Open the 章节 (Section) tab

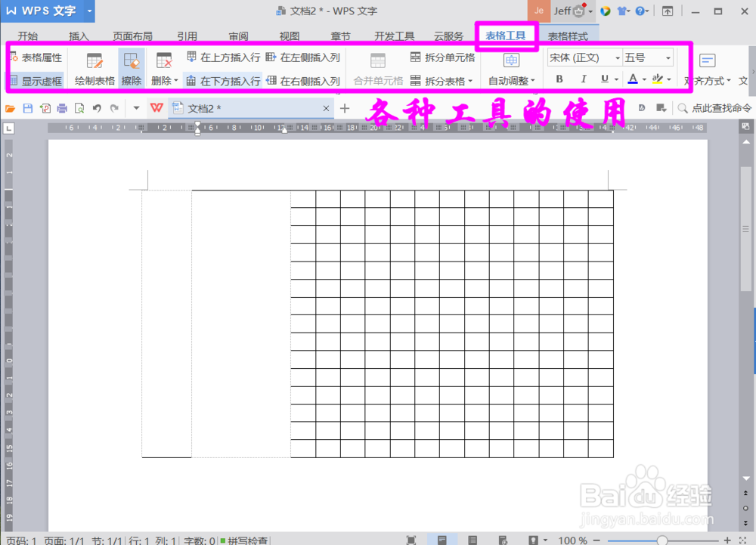pos(340,36)
